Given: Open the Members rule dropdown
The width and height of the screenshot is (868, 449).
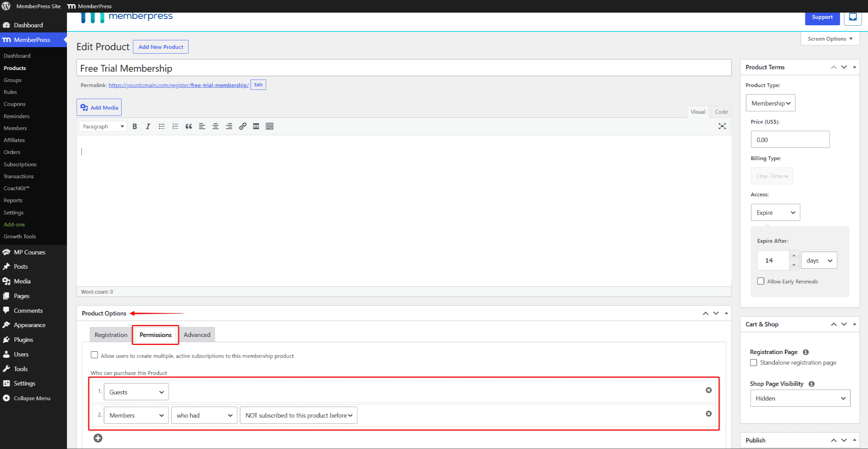Looking at the screenshot, I should [x=136, y=415].
